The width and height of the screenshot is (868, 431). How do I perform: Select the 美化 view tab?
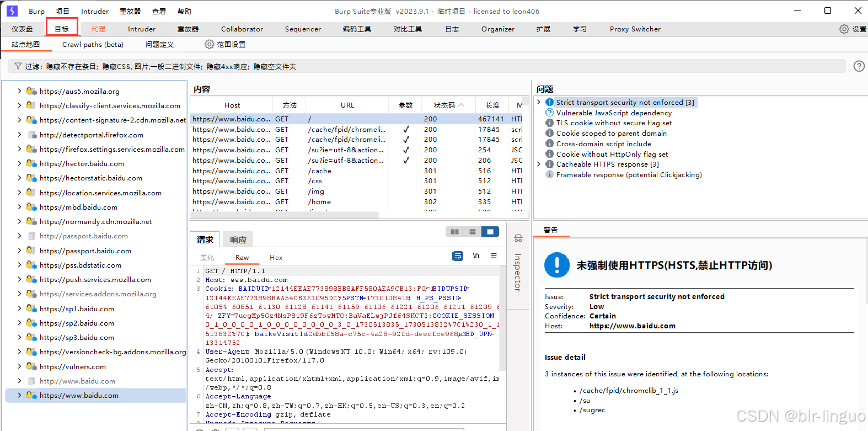point(207,258)
